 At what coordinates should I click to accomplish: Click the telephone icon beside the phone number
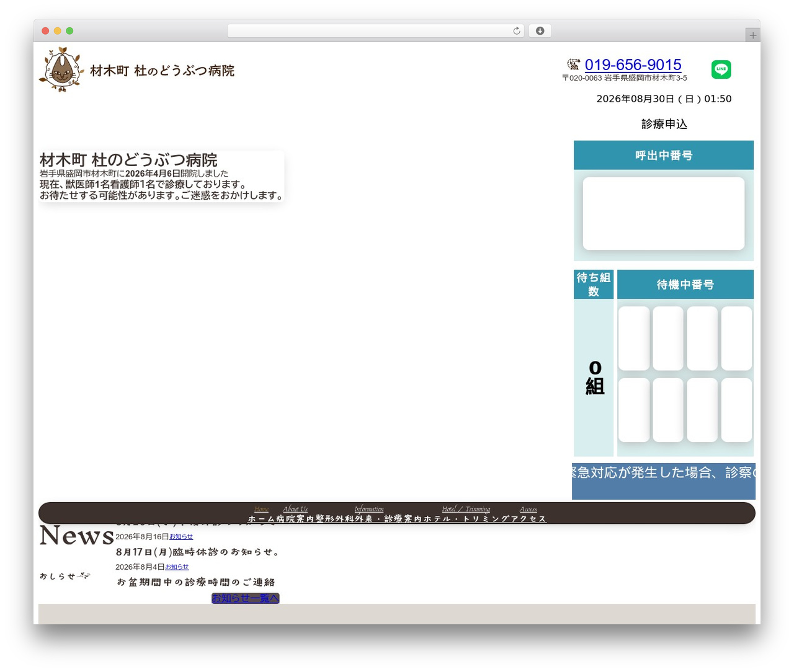[573, 64]
